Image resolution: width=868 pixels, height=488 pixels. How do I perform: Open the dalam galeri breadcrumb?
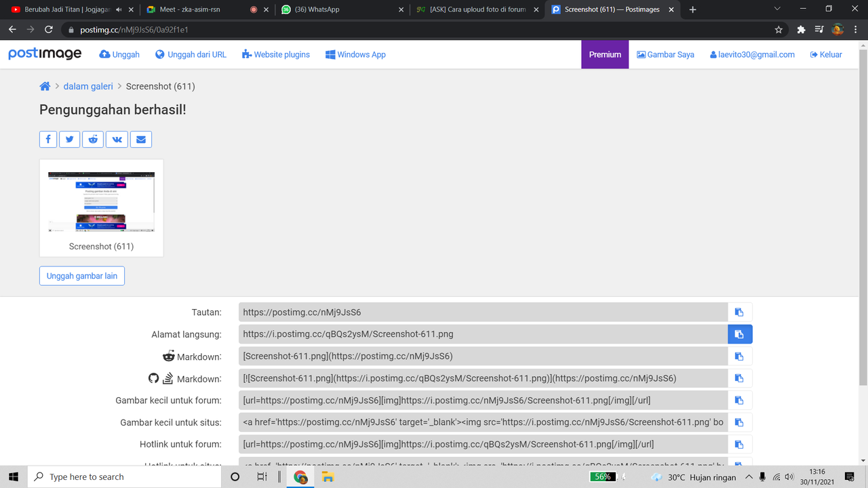(88, 86)
